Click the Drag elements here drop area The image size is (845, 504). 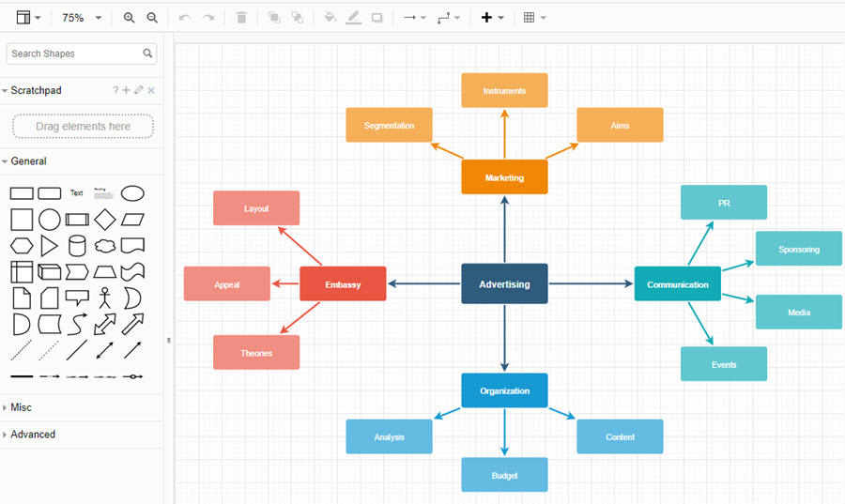tap(83, 127)
